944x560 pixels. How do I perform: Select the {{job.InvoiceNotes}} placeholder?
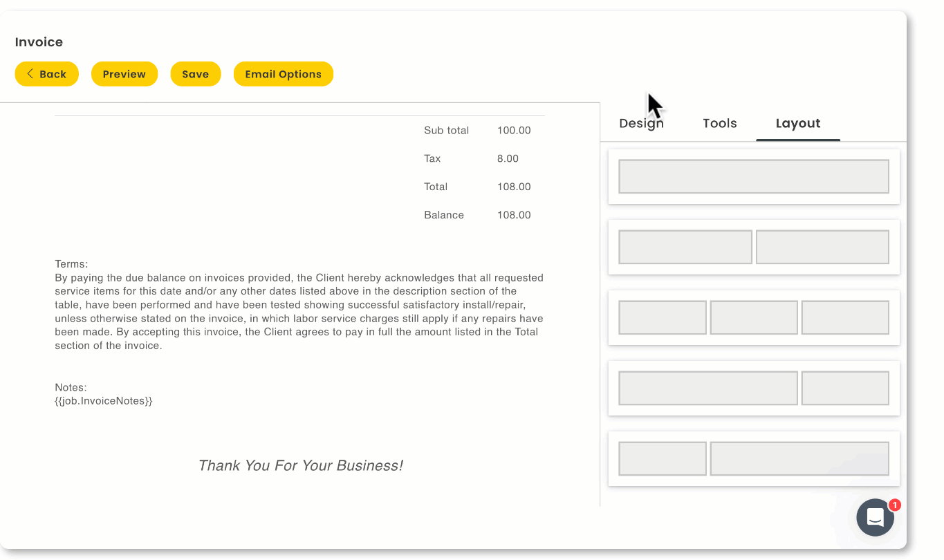tap(104, 401)
